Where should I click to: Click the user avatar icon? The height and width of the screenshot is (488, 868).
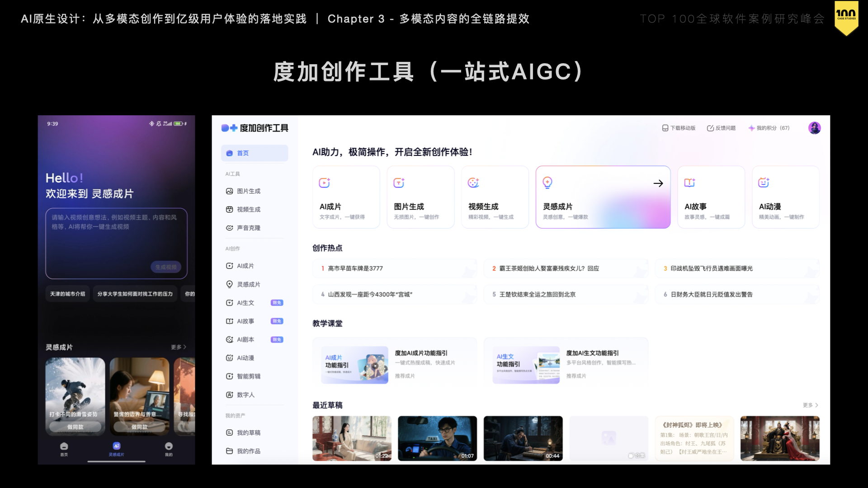[x=814, y=128]
